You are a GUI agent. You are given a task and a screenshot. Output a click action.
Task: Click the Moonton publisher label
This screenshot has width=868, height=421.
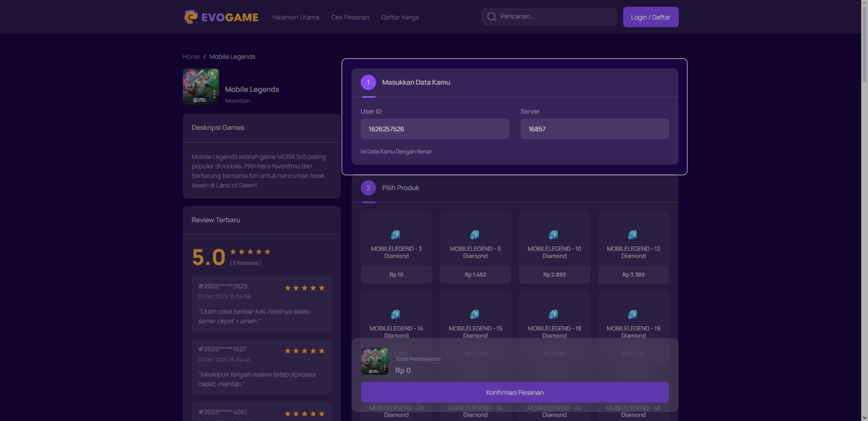tap(238, 100)
